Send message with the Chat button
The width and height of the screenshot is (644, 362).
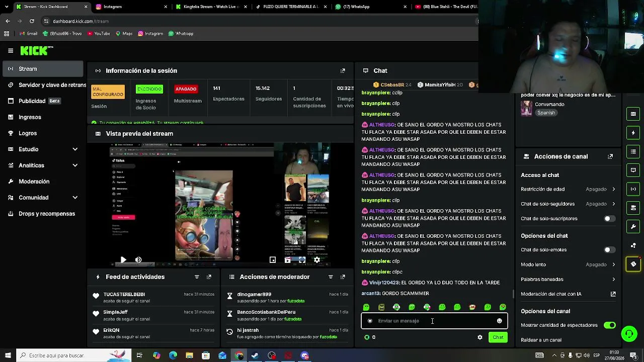pyautogui.click(x=498, y=337)
